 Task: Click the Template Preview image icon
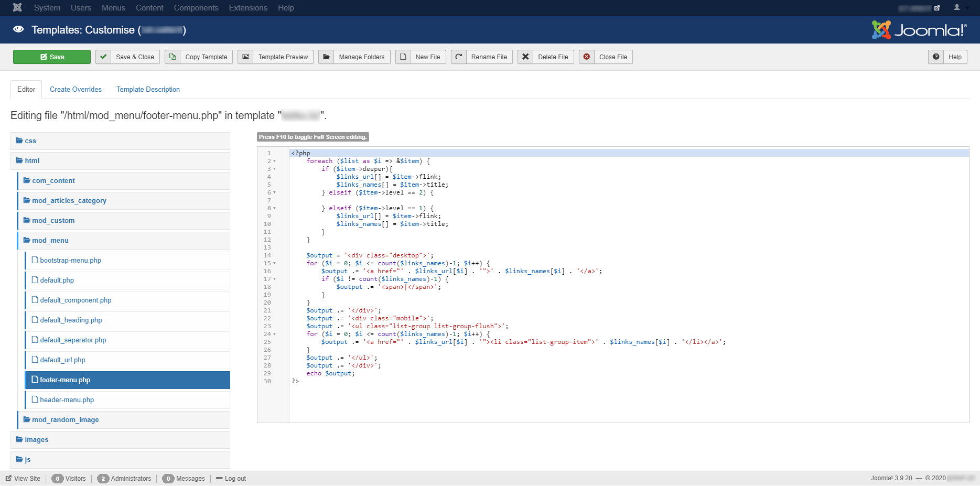point(245,57)
